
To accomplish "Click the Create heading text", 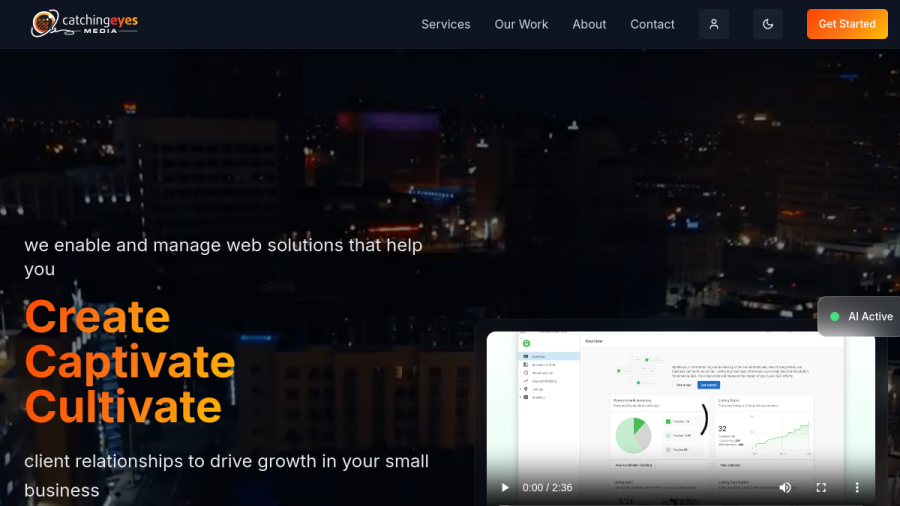I will tap(98, 317).
